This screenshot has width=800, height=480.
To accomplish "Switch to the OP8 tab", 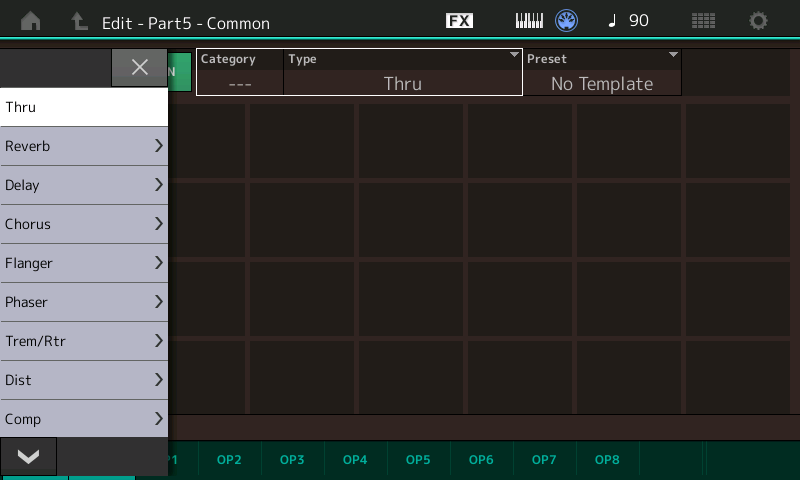I will [x=607, y=460].
